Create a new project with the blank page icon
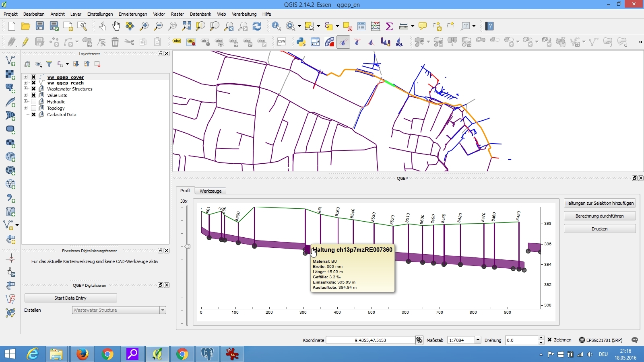 pyautogui.click(x=12, y=26)
